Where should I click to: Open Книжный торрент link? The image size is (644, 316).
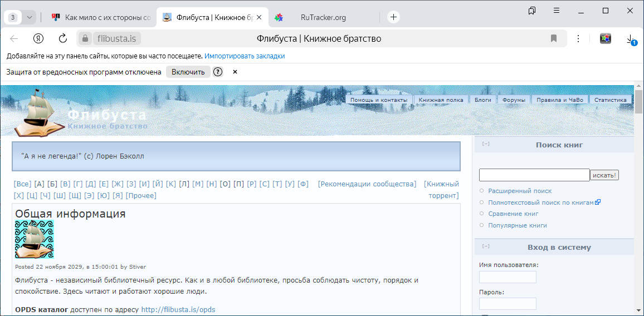pyautogui.click(x=442, y=190)
